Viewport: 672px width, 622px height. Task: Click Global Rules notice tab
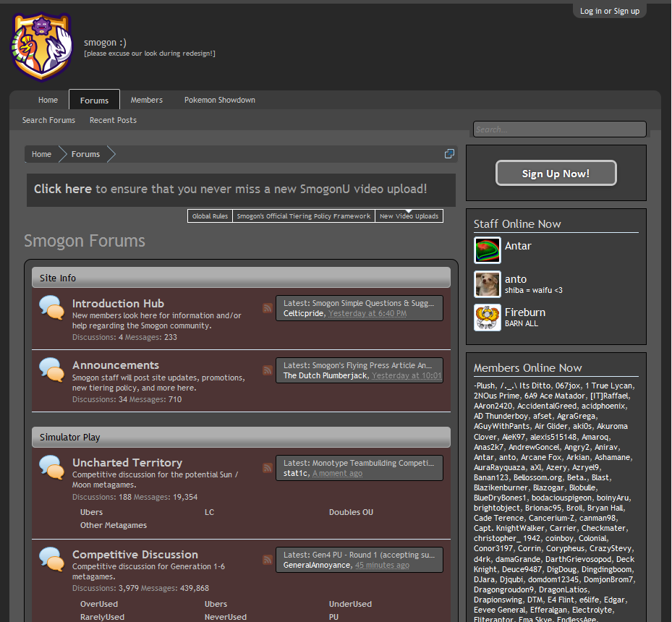tap(210, 216)
